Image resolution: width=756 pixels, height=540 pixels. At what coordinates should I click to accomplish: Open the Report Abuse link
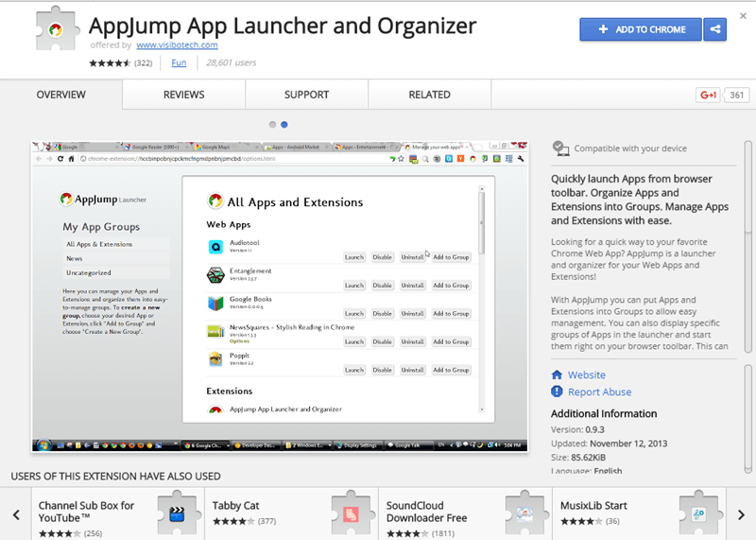(599, 392)
